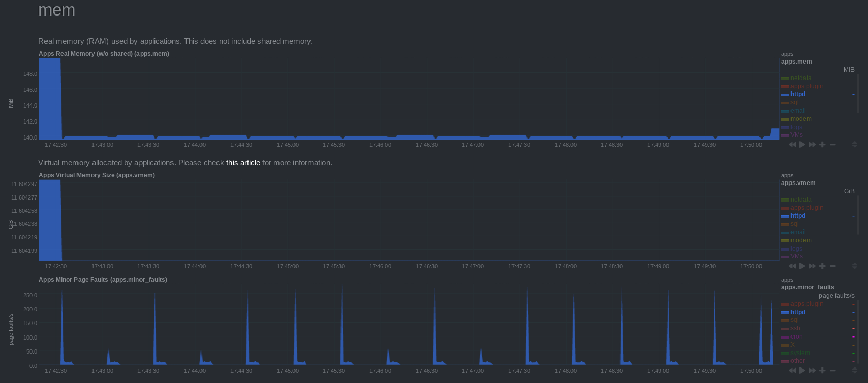Screen dimensions: 868x383
Task: Pan the apps.mem chart left with rewind icon
Action: coord(792,145)
